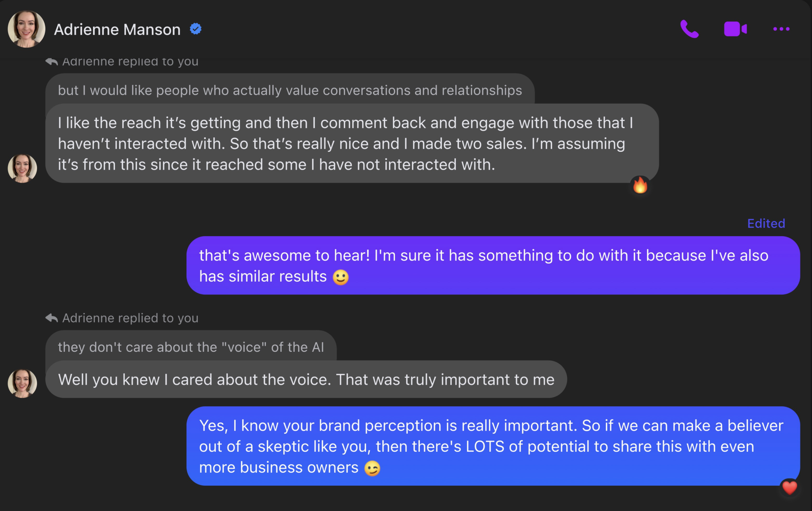Click the blue verified badge beside the name
The image size is (812, 511).
(196, 29)
